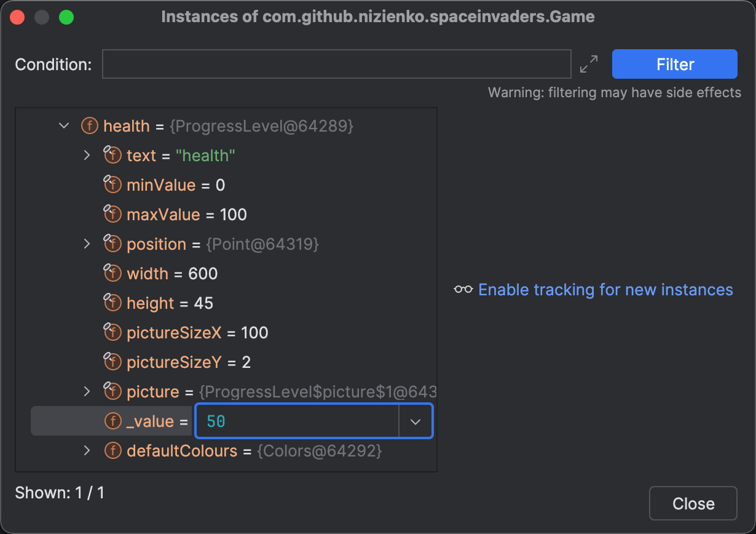Click the field icon beside width
The height and width of the screenshot is (534, 756).
[112, 274]
